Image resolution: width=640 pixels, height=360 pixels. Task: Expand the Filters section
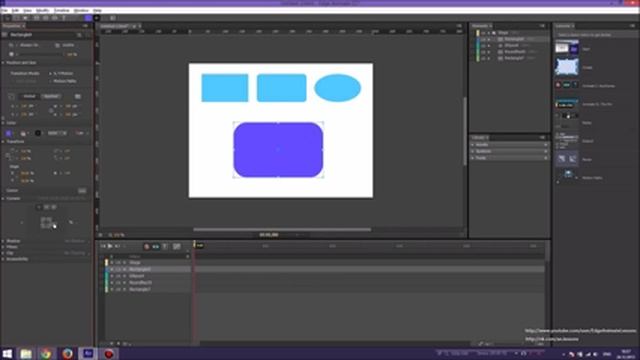(x=3, y=247)
